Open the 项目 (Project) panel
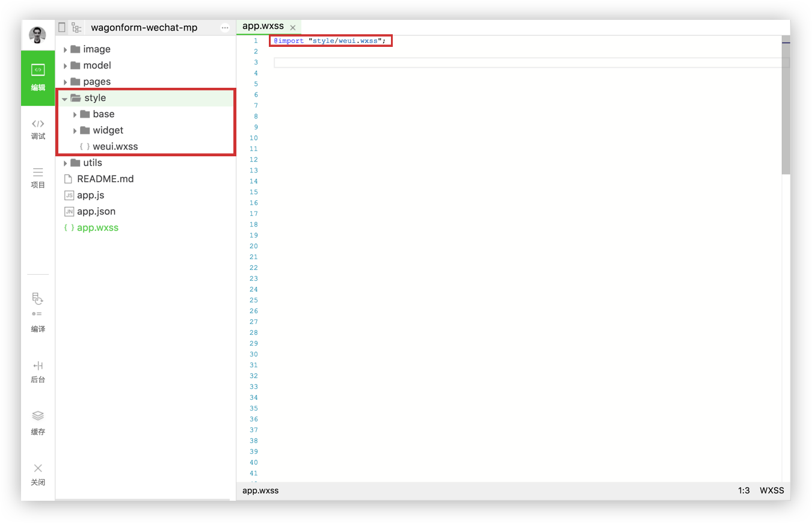The height and width of the screenshot is (523, 812). pos(38,178)
